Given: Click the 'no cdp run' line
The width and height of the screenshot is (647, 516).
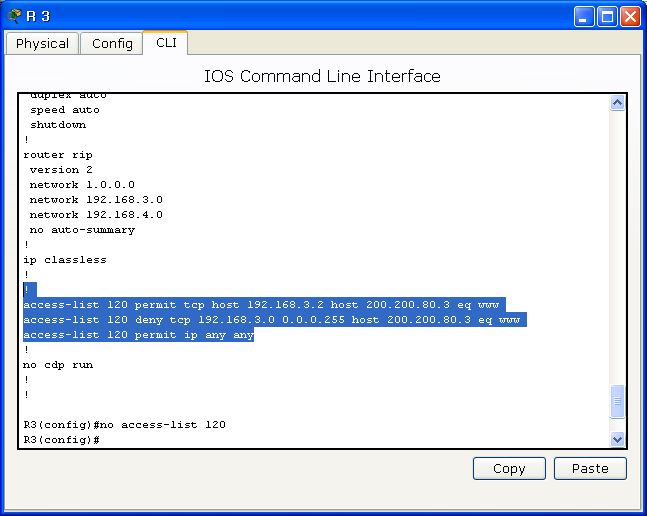Looking at the screenshot, I should pos(58,365).
